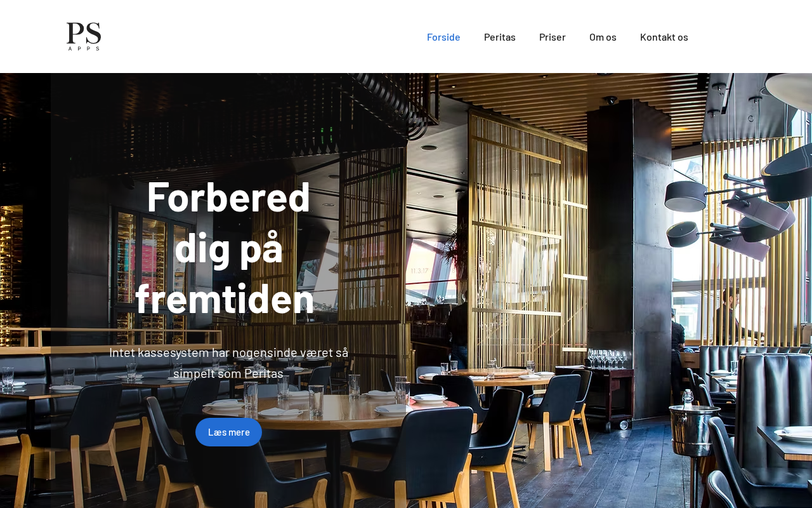Select Priser in the top navigation

pos(553,37)
